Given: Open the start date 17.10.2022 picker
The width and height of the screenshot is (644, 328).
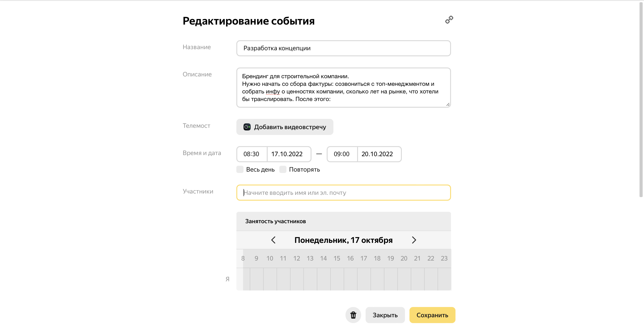Looking at the screenshot, I should pos(287,154).
